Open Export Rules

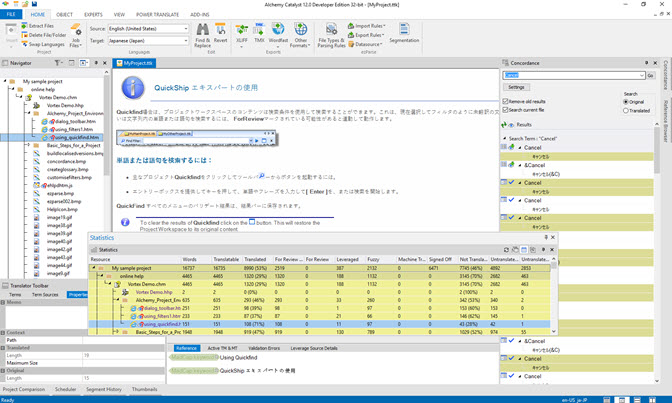366,35
